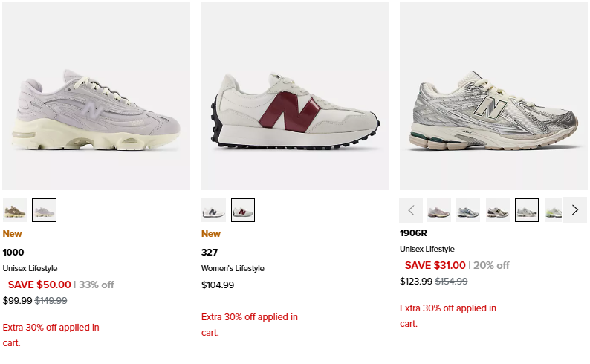
Task: Click the $104.99 price of the 327
Action: pyautogui.click(x=218, y=285)
